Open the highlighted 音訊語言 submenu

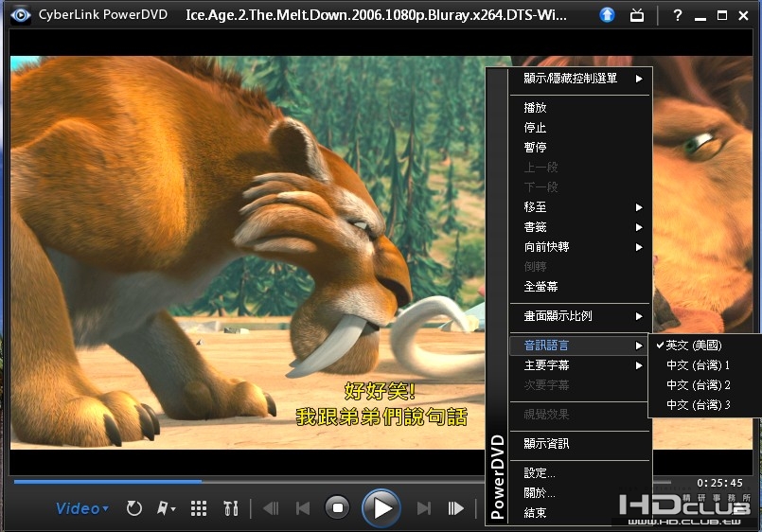(580, 346)
